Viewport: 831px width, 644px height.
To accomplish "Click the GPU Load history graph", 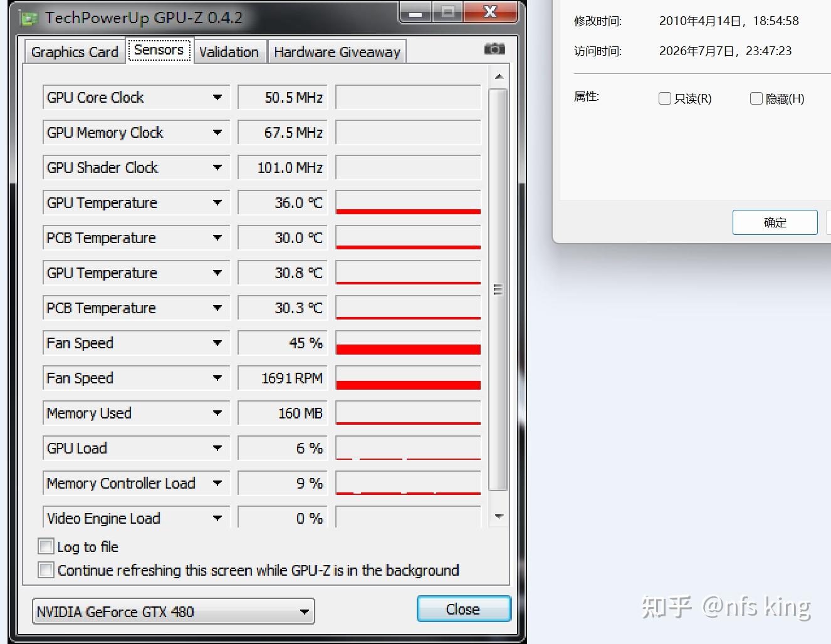I will pyautogui.click(x=409, y=448).
